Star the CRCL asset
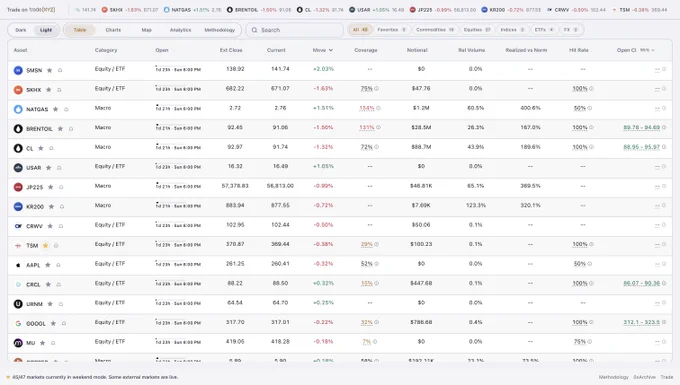The image size is (680, 385). (49, 284)
